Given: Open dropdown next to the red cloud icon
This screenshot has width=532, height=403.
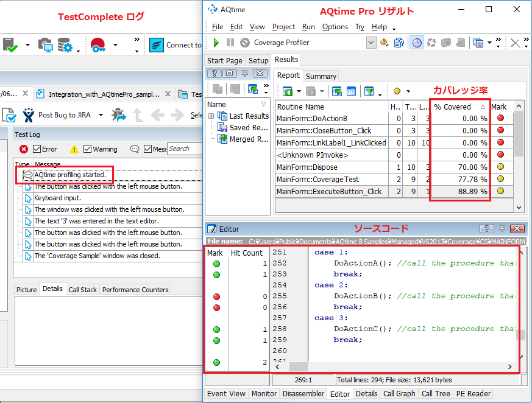Looking at the screenshot, I should pos(115,45).
